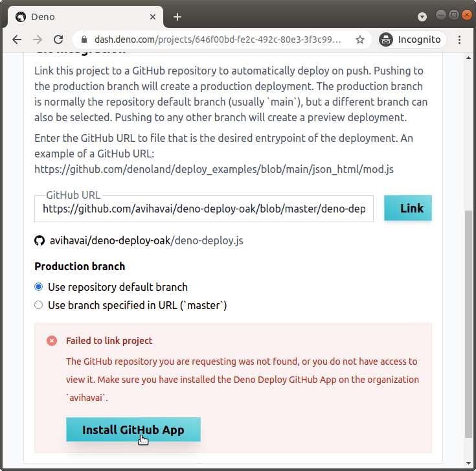The height and width of the screenshot is (471, 476).
Task: Click the address bar URL
Action: coord(218,40)
